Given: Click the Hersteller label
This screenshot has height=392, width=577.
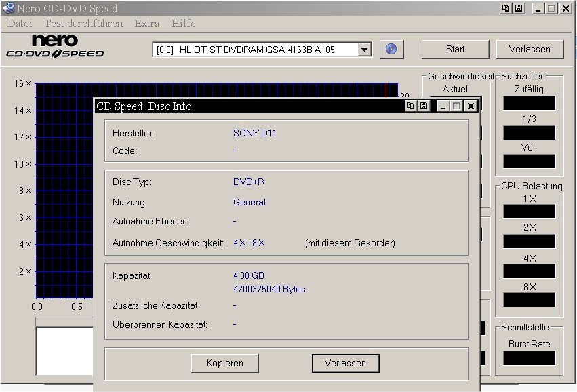Looking at the screenshot, I should click(133, 133).
